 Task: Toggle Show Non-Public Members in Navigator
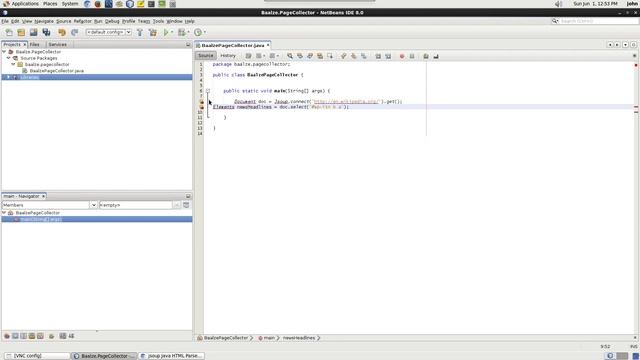pyautogui.click(x=32, y=336)
